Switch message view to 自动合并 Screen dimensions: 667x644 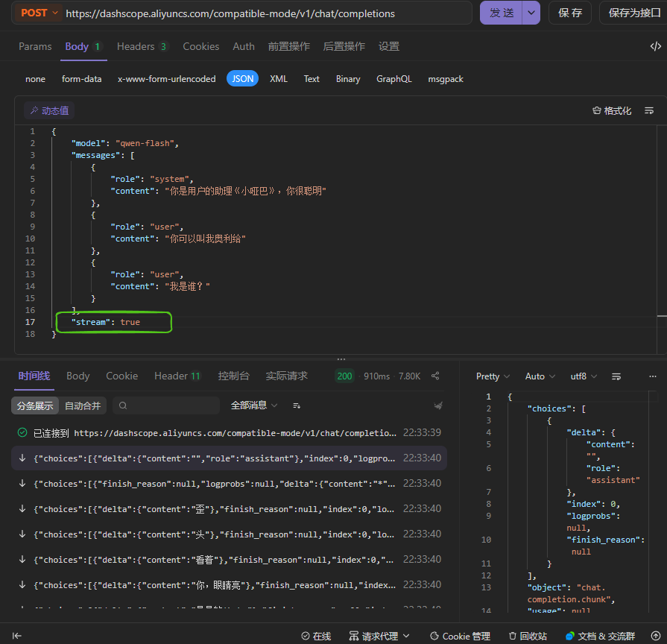coord(83,405)
